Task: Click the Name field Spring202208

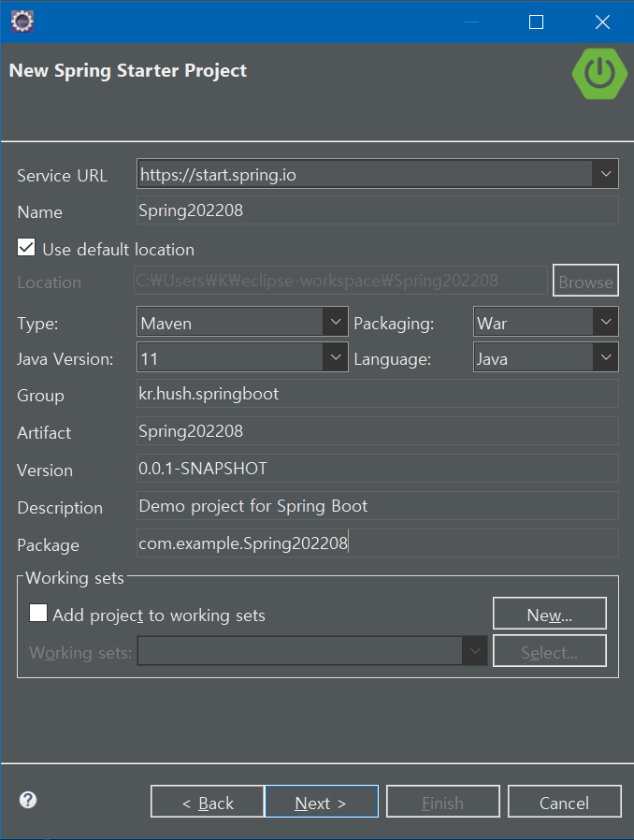Action: pyautogui.click(x=378, y=210)
